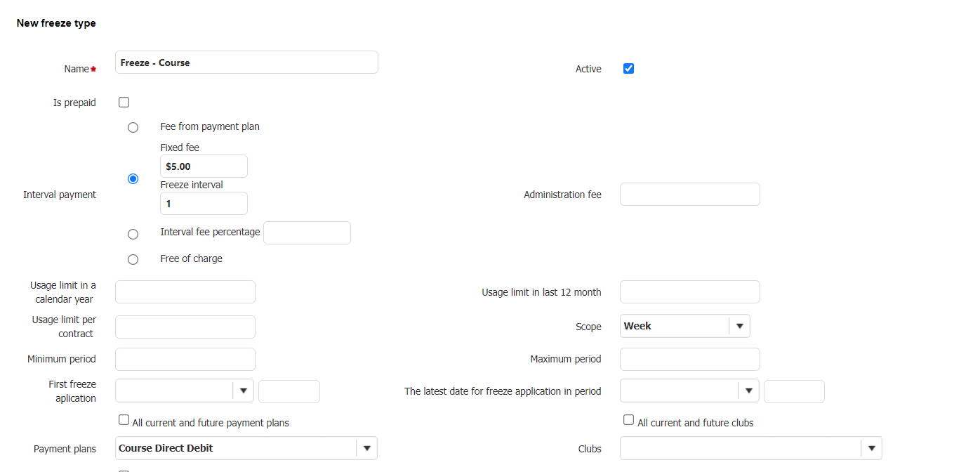This screenshot has width=980, height=472.
Task: Click Usage limit in a calendar year field
Action: tap(185, 292)
